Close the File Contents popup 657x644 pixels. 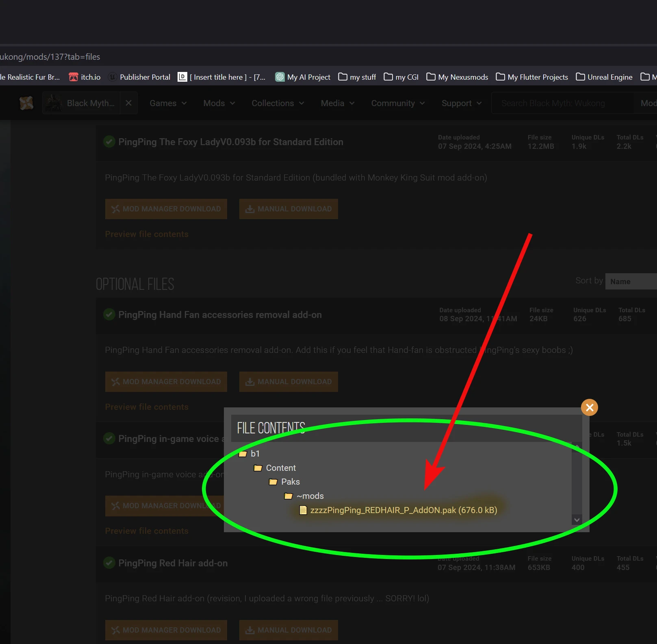point(590,407)
